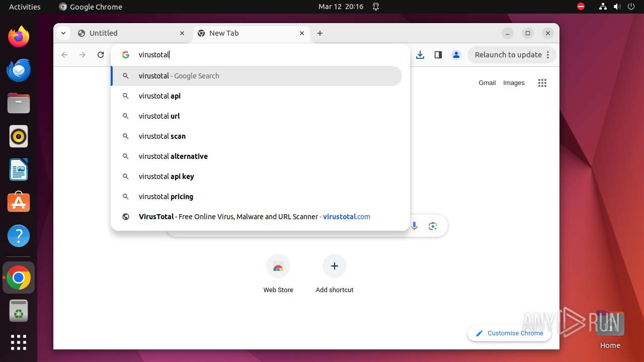Viewport: 644px width, 362px height.
Task: Open the Activities overview
Action: click(x=25, y=7)
